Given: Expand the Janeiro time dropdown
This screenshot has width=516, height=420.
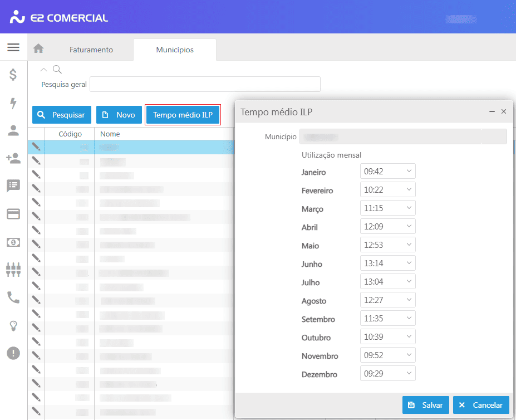Looking at the screenshot, I should coord(387,172).
